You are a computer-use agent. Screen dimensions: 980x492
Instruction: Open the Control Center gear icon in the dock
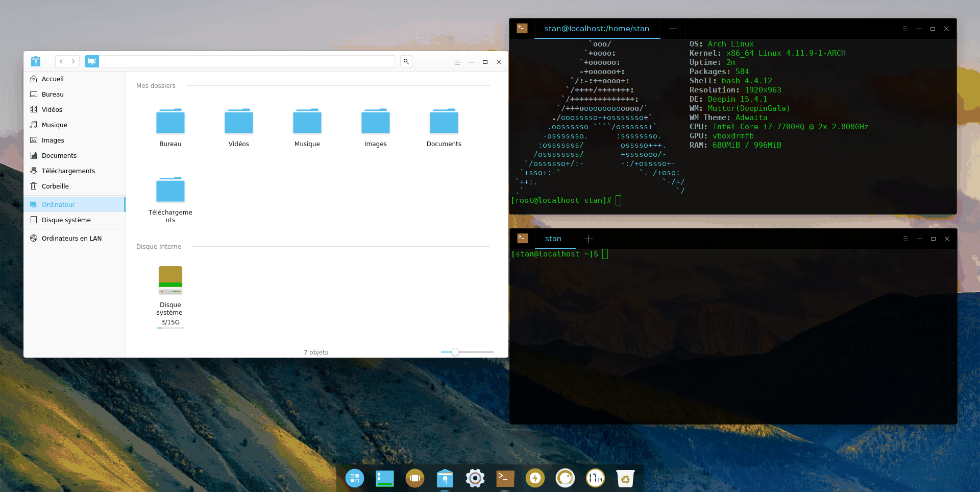pos(475,478)
